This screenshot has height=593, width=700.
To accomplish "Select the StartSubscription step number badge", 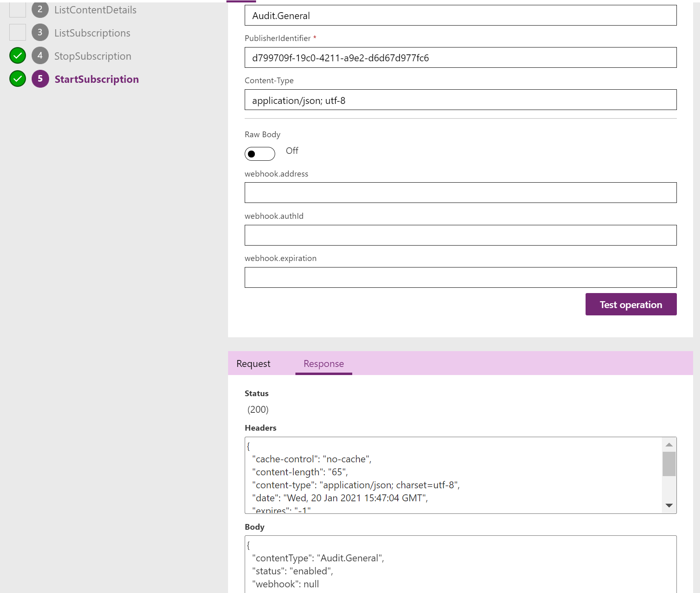I will coord(40,79).
